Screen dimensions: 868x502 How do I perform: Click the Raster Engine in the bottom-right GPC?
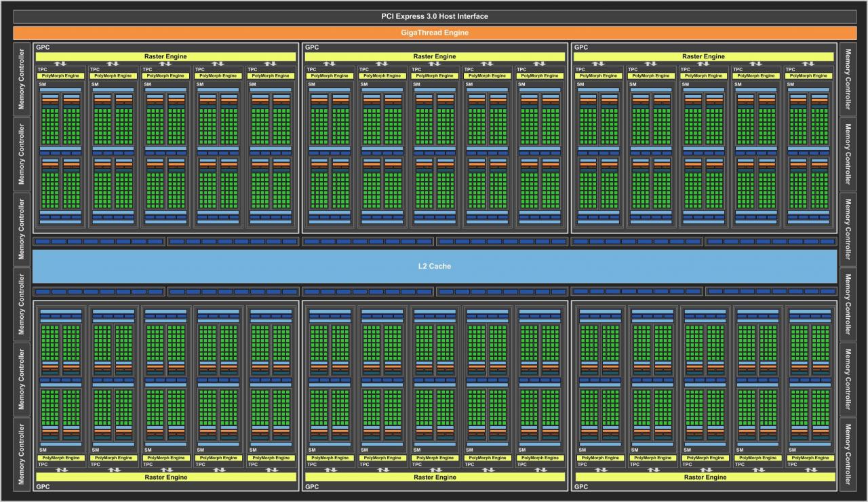[704, 477]
